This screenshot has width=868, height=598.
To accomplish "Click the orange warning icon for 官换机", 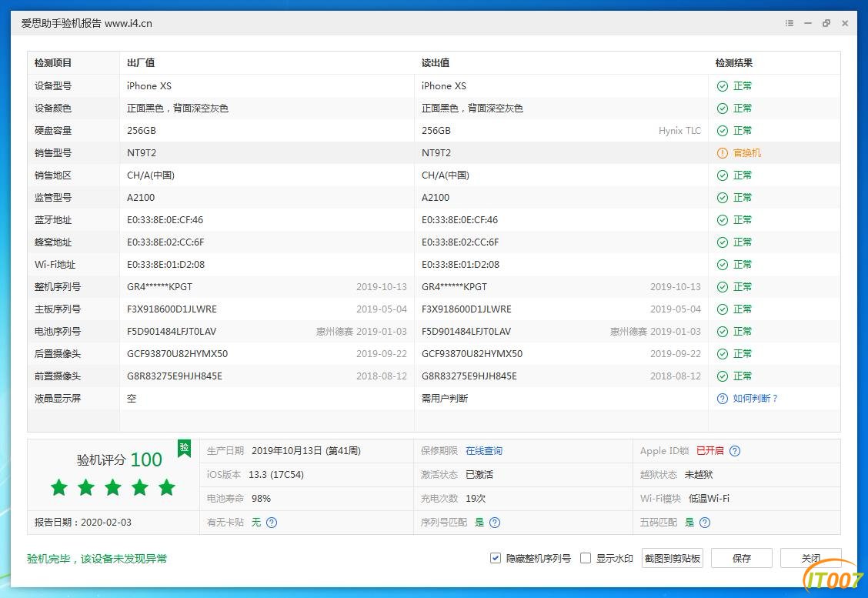I will pyautogui.click(x=723, y=153).
